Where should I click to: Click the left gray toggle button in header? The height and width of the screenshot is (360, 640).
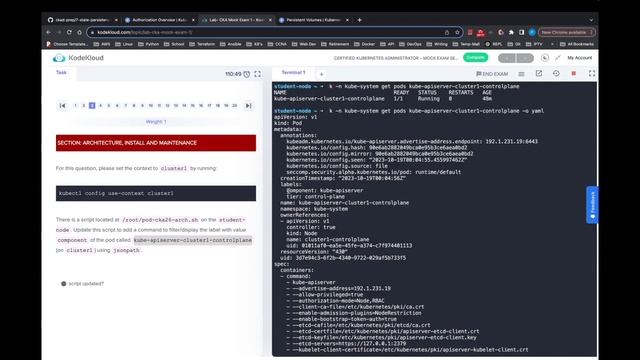pos(507,58)
